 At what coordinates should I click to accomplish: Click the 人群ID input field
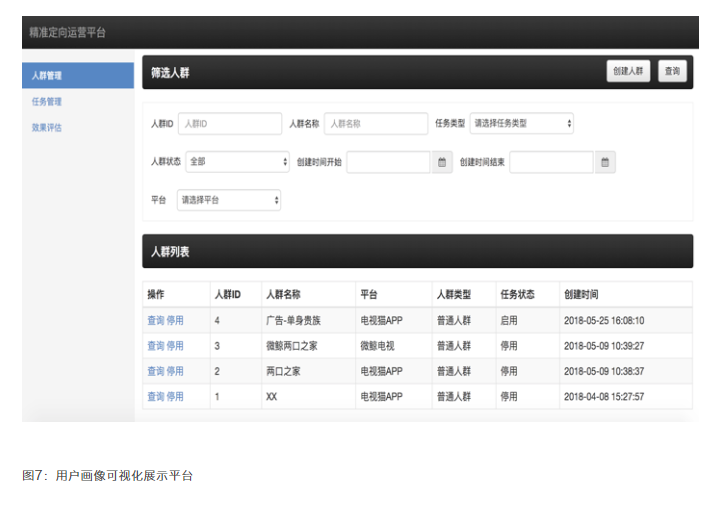tap(230, 124)
